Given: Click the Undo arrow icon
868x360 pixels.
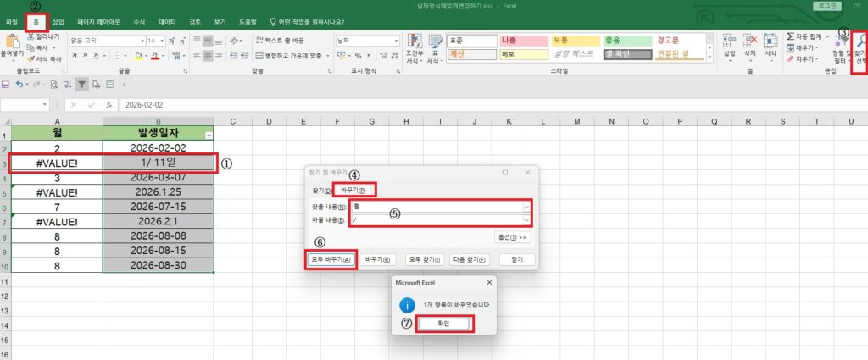Looking at the screenshot, I should (x=19, y=85).
